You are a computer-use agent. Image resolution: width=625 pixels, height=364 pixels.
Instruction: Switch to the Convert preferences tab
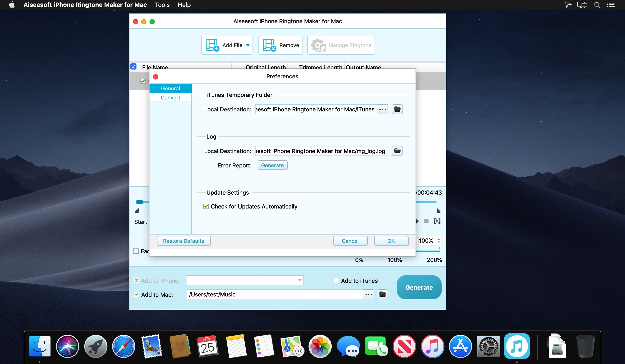170,97
